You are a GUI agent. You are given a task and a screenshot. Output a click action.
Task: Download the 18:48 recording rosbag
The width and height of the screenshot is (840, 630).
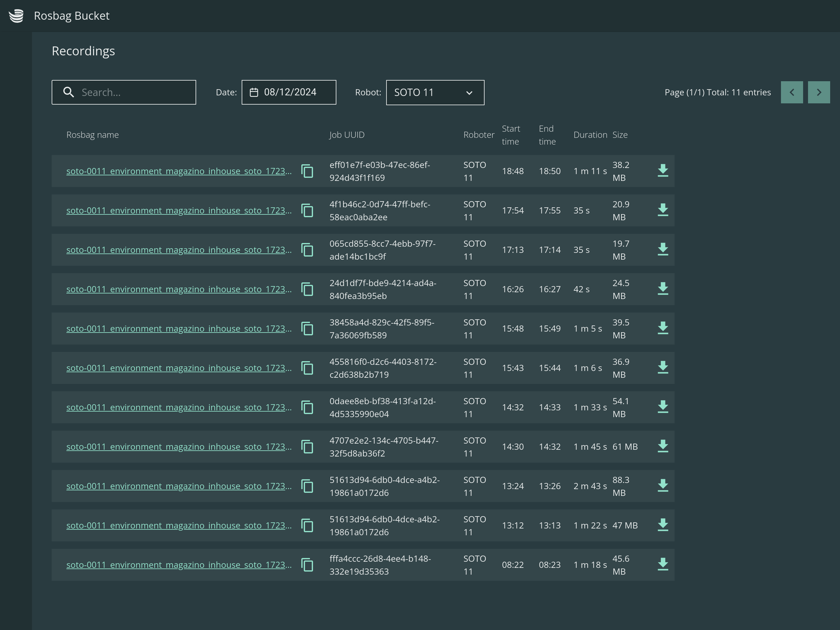click(663, 171)
